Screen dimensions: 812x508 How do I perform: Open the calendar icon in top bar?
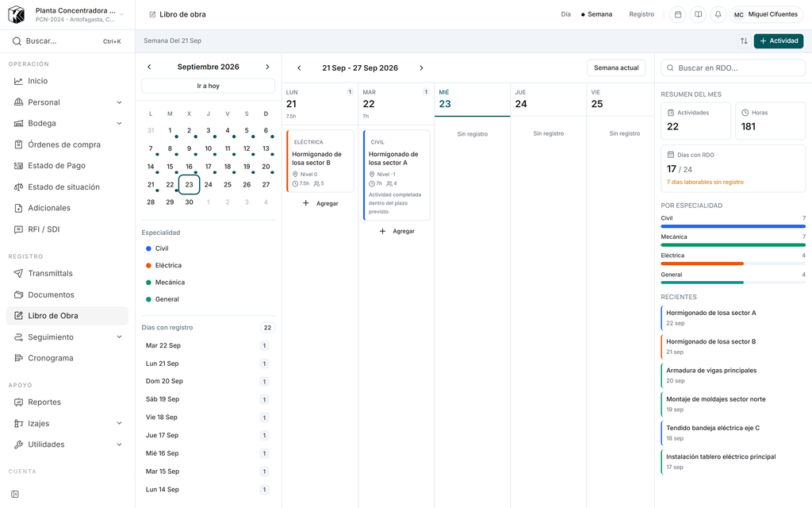677,14
